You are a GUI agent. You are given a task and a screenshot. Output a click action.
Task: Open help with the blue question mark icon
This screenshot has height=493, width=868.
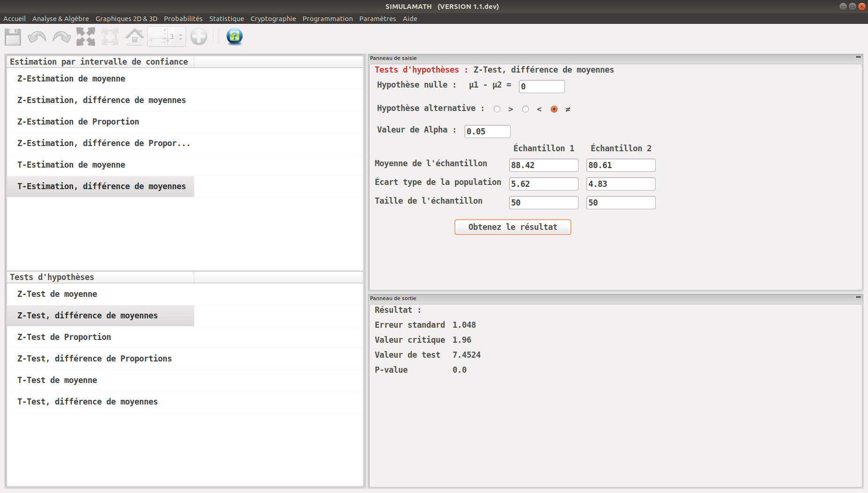pos(234,37)
